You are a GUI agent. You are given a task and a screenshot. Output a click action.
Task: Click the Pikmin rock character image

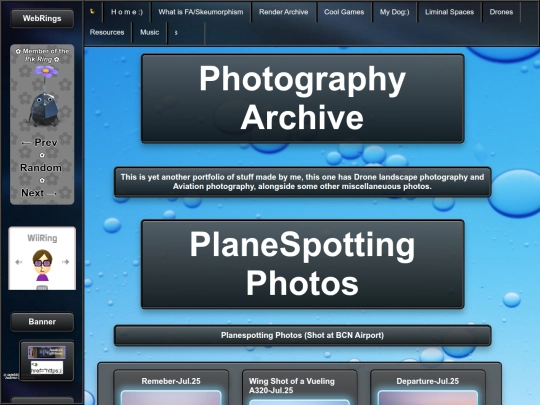click(x=44, y=110)
